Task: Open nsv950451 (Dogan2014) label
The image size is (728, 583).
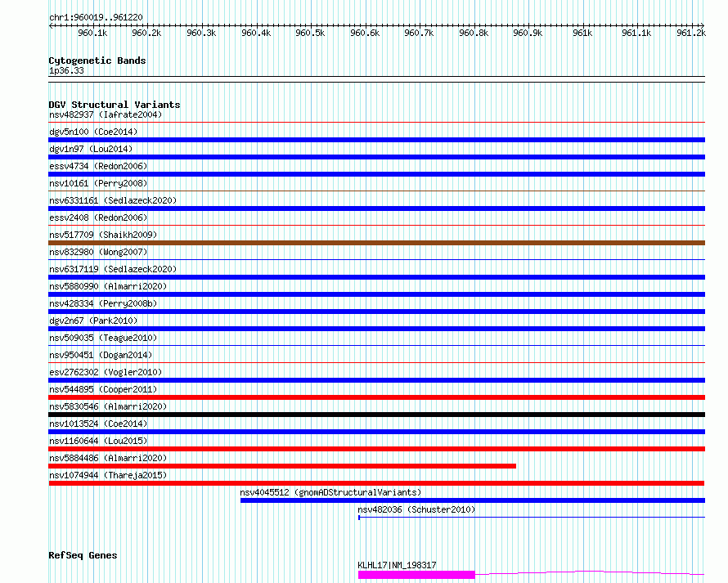Action: tap(101, 355)
